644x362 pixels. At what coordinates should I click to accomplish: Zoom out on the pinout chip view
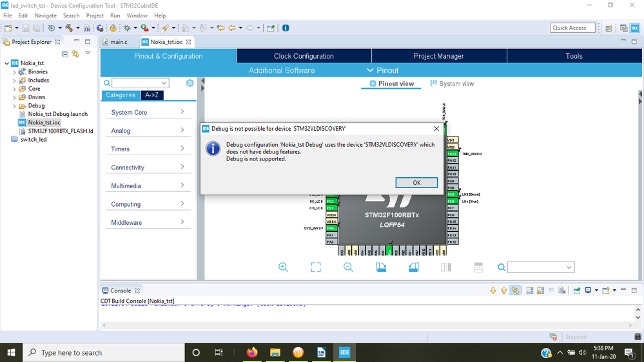click(348, 267)
